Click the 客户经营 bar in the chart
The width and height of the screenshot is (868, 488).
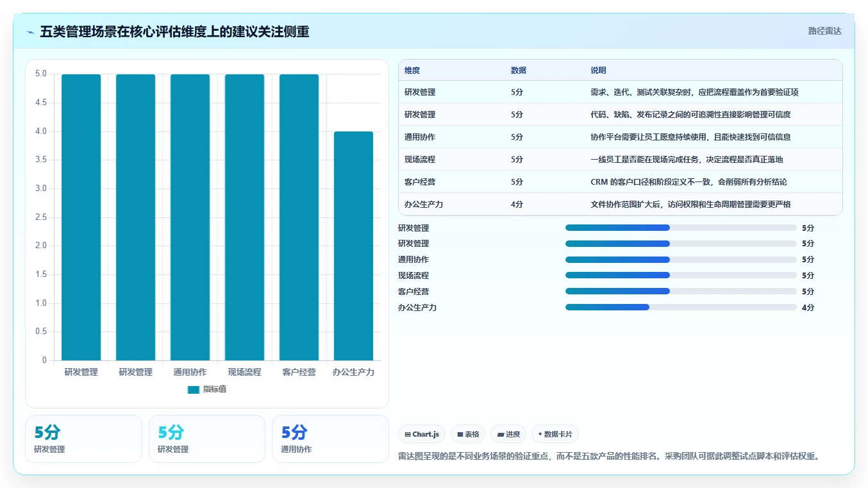(299, 217)
